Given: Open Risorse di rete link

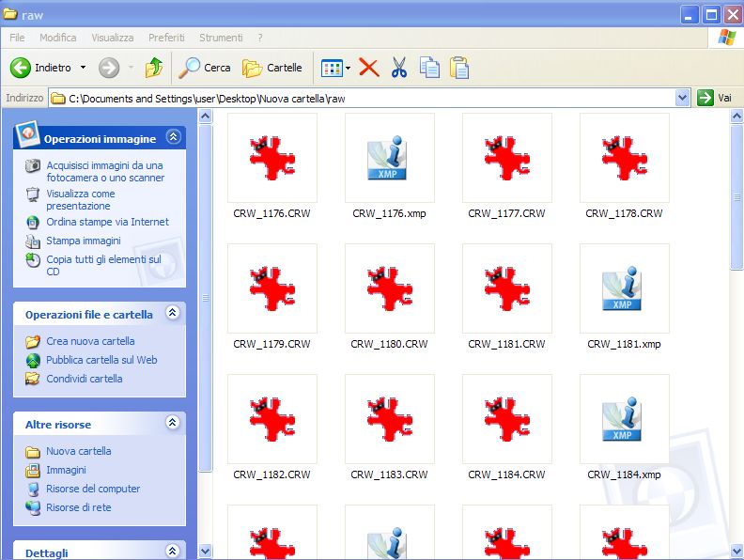Looking at the screenshot, I should pyautogui.click(x=79, y=507).
